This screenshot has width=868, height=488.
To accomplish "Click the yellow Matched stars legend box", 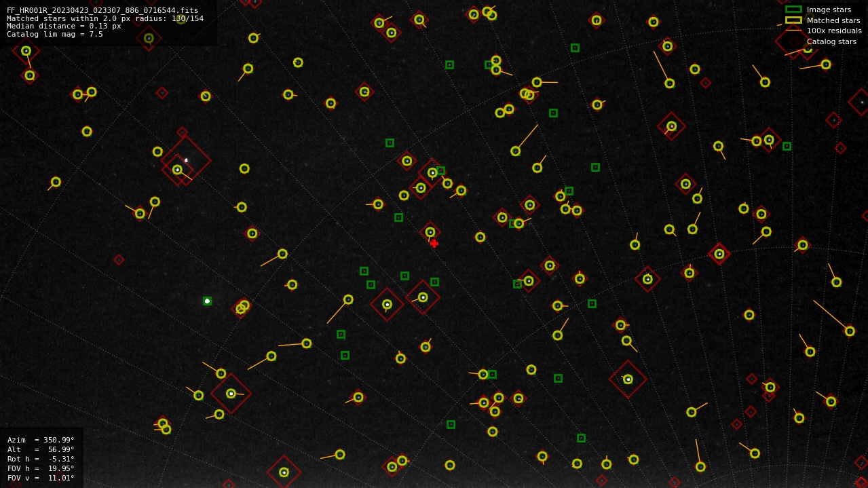I will point(793,20).
